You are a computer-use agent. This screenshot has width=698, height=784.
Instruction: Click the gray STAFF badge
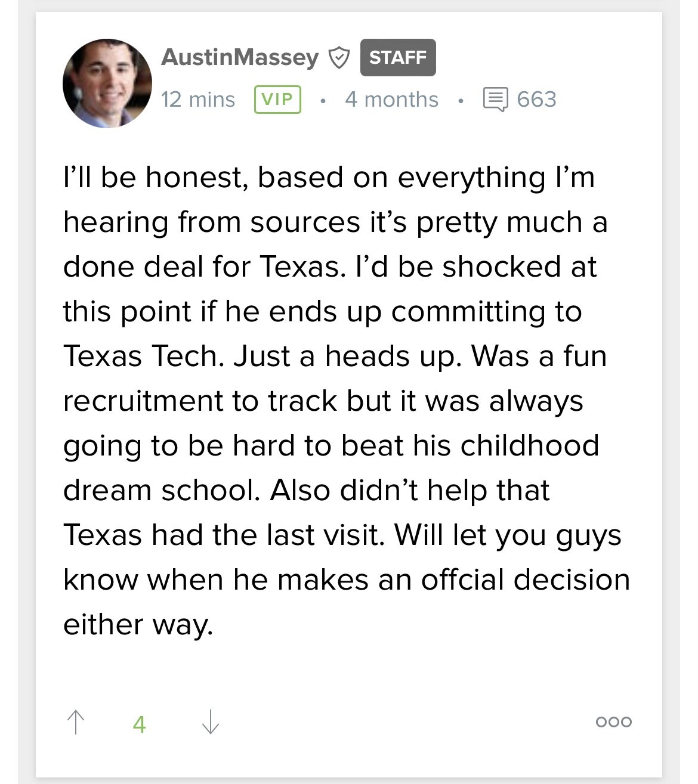[398, 58]
